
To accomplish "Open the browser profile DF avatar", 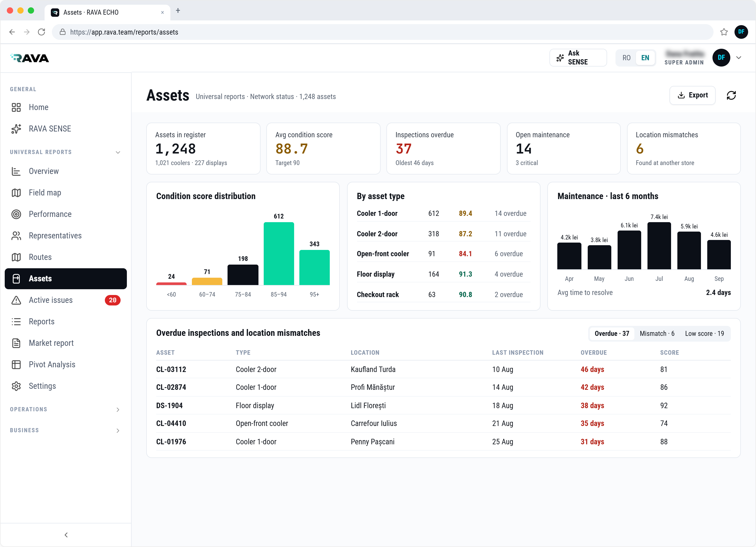I will 741,32.
